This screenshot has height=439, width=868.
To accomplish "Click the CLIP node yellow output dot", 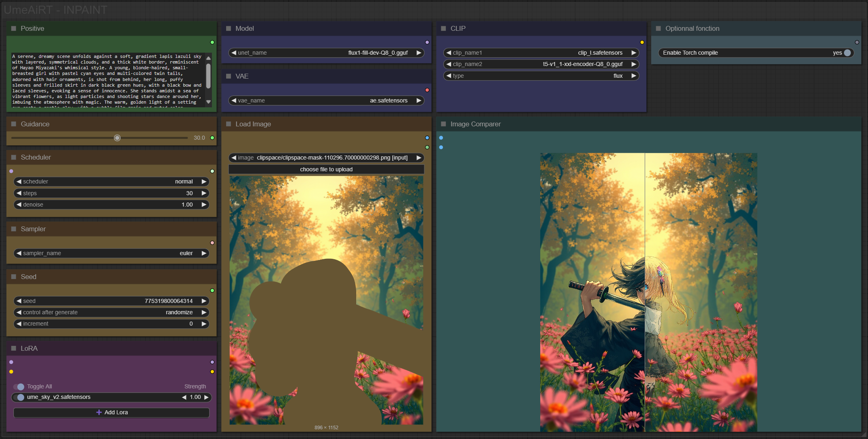I will coord(642,42).
